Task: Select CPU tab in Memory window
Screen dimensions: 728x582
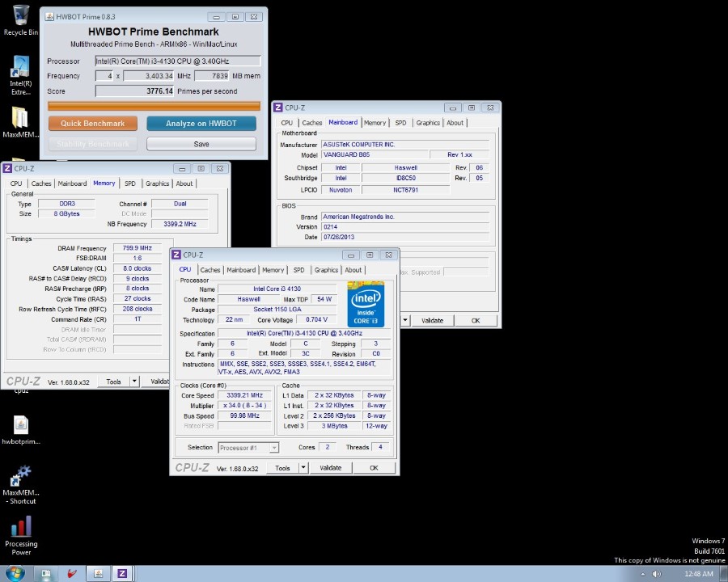Action: coord(16,183)
